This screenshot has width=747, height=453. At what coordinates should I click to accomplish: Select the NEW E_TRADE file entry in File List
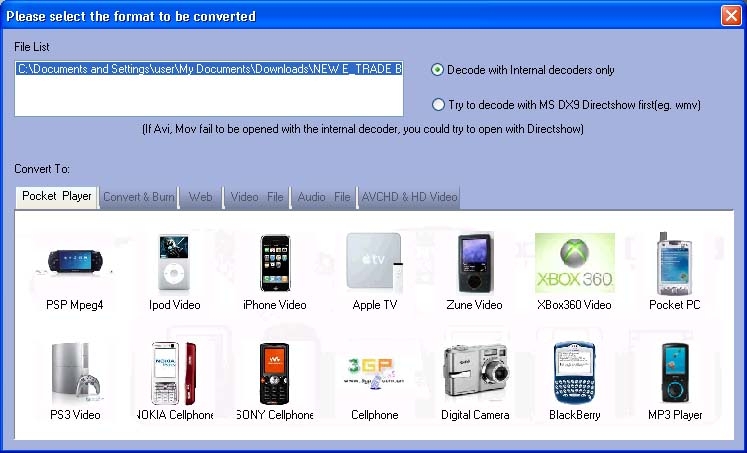tap(209, 69)
